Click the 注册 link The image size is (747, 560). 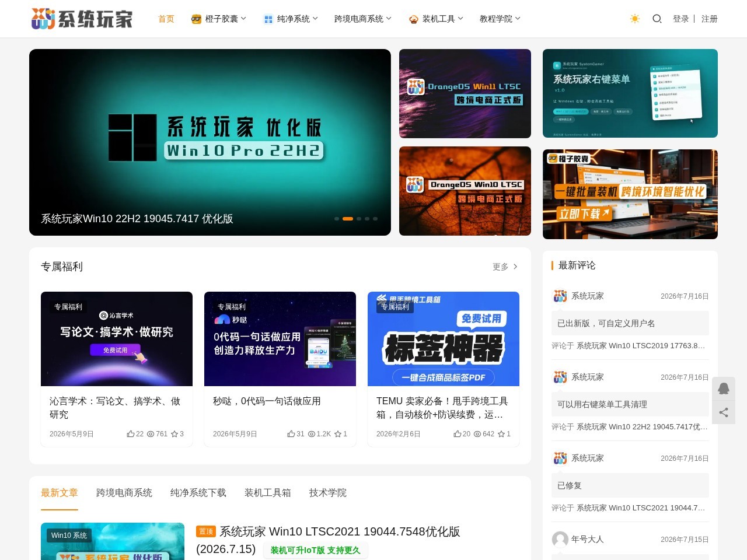tap(710, 19)
